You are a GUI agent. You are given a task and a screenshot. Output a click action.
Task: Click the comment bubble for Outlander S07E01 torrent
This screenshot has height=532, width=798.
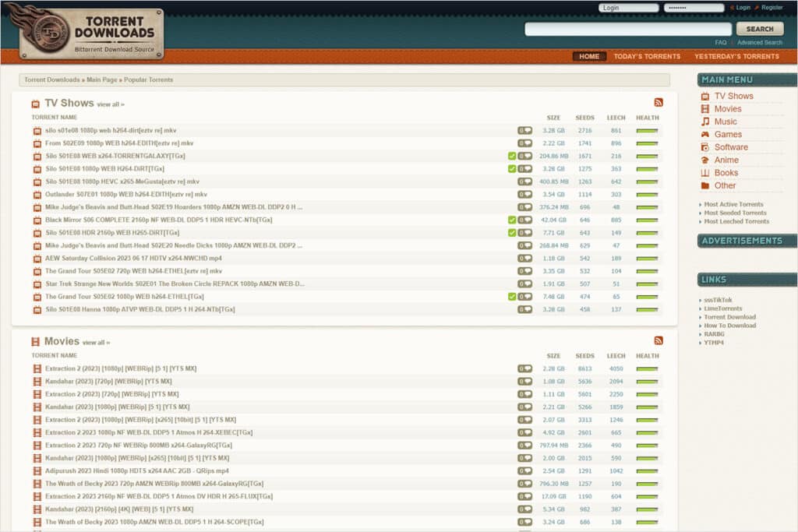click(525, 195)
